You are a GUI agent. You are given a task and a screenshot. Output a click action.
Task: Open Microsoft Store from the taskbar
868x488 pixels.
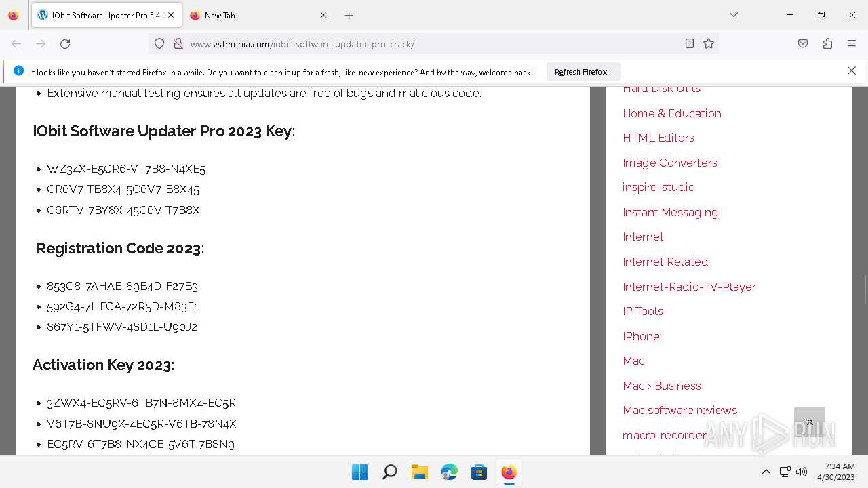[479, 472]
